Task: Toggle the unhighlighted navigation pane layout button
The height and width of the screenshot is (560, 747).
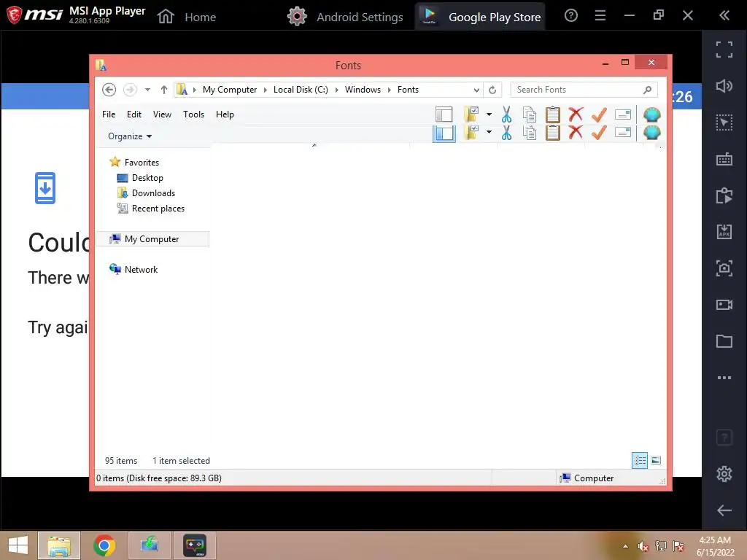Action: coord(444,114)
